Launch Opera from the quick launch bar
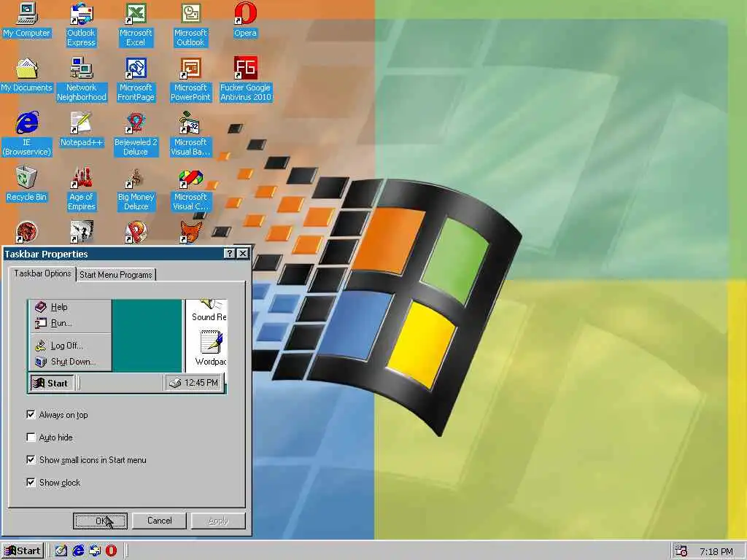Screen dimensions: 747x560 click(x=111, y=551)
